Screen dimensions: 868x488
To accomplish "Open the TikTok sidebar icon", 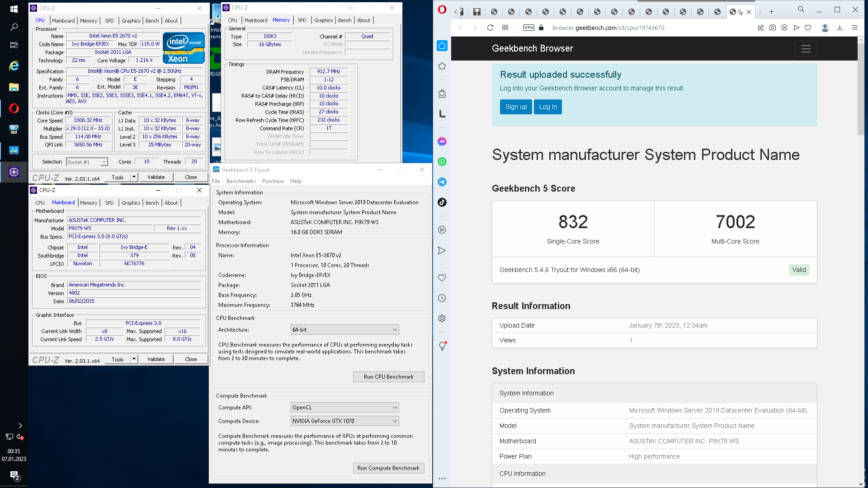I will point(442,202).
